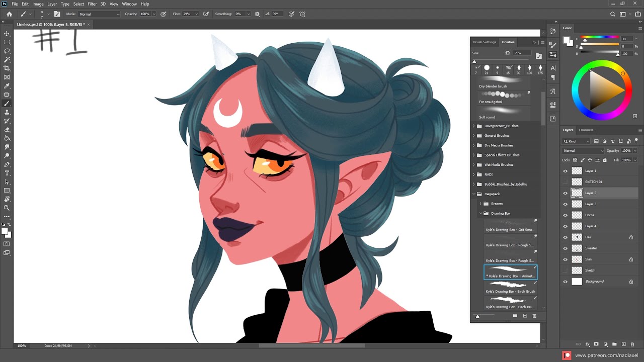Collapse the megapack brush folder
This screenshot has width=644, height=362.
pos(473,194)
